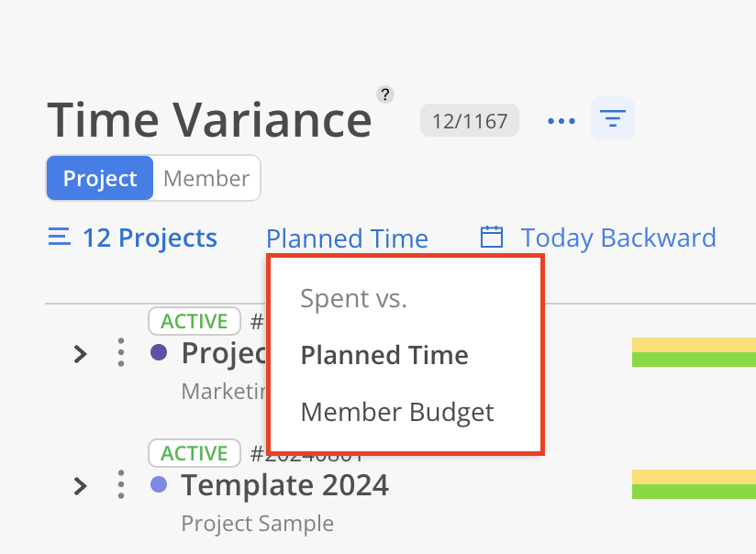Select Member Budget menu option

pyautogui.click(x=396, y=413)
